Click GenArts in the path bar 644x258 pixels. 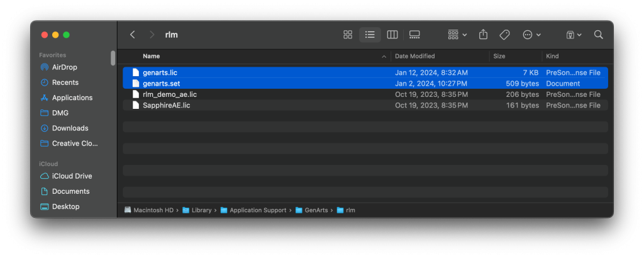(312, 210)
